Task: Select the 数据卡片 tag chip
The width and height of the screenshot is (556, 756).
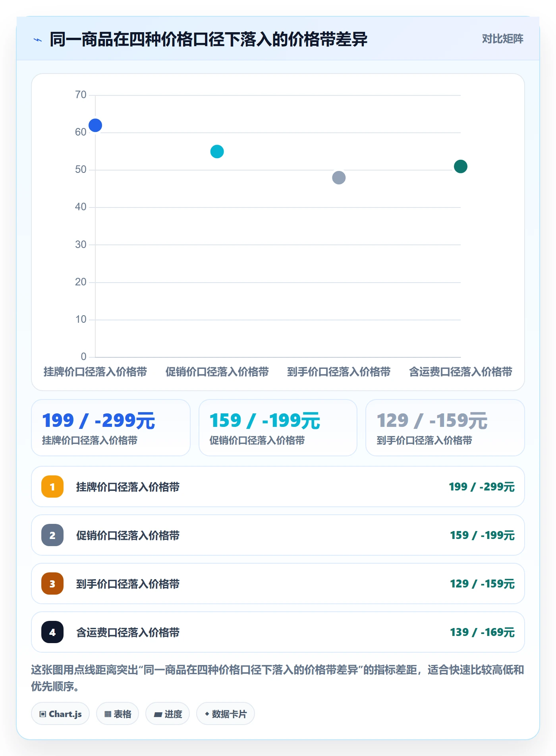Action: 226,714
